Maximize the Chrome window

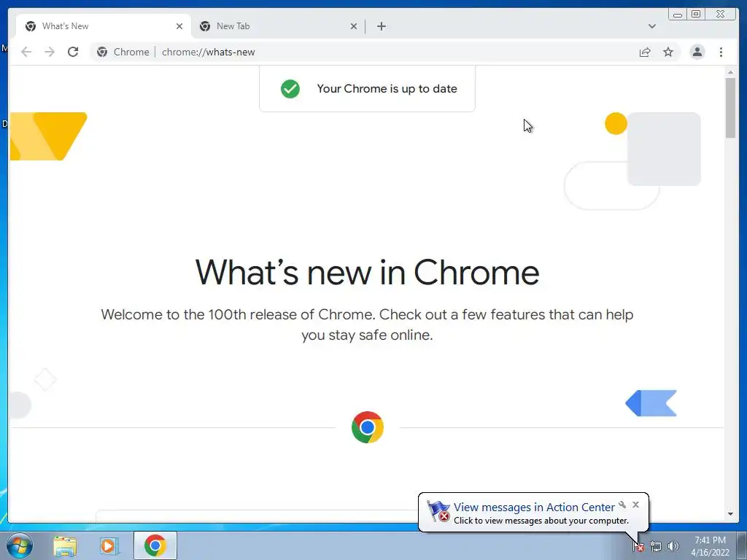(696, 15)
